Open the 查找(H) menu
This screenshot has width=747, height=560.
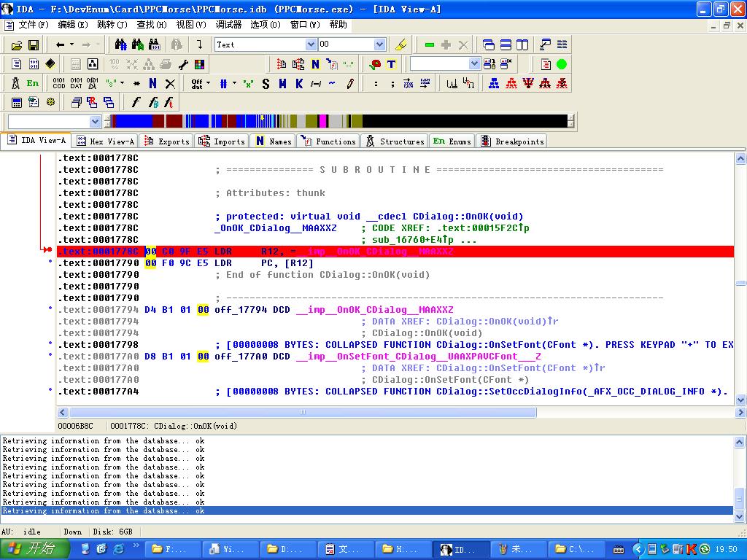tap(152, 24)
